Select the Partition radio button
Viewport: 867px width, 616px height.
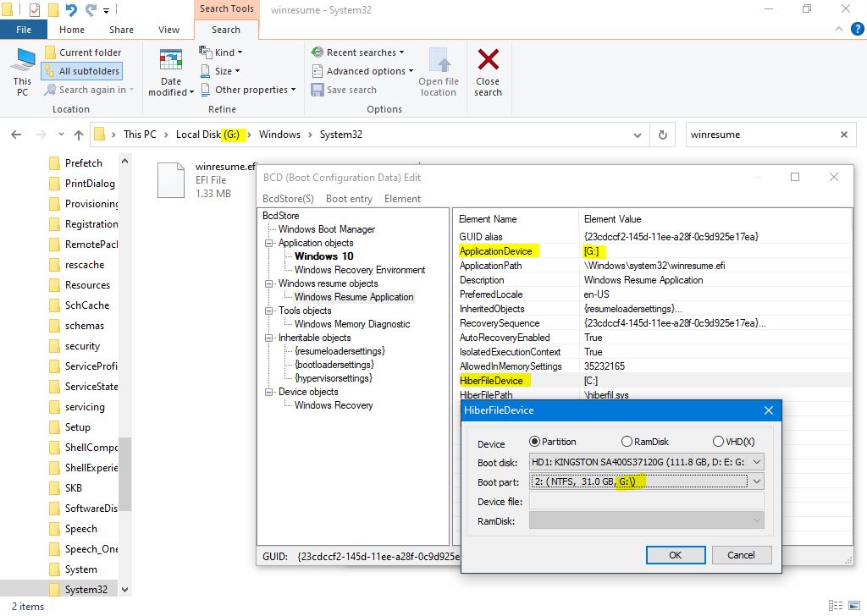pos(534,442)
